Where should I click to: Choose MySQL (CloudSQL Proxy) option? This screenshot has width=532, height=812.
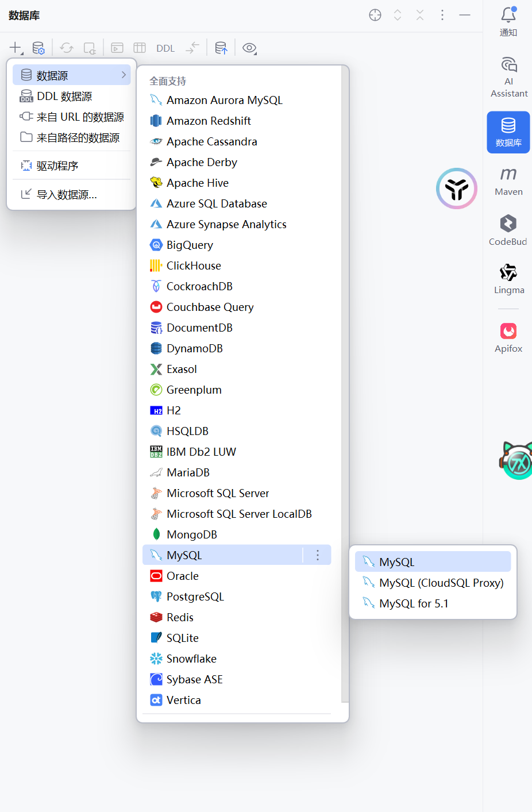433,583
